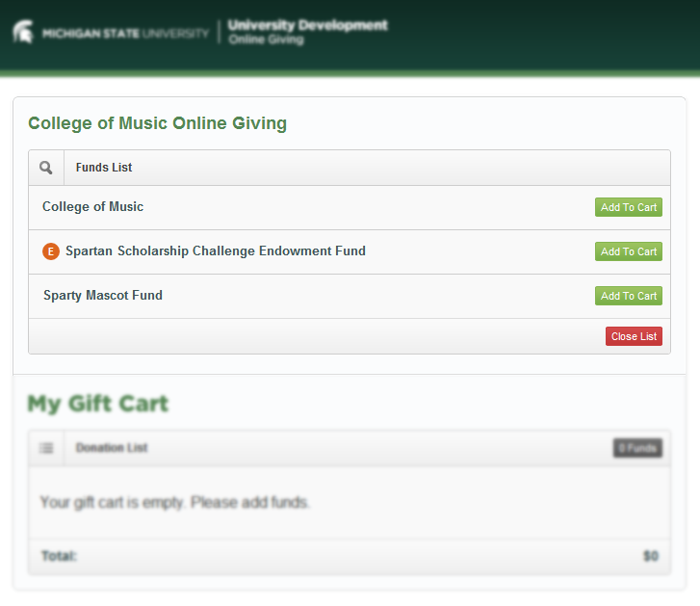Select the College of Music fund name
The image size is (700, 606).
(x=92, y=207)
